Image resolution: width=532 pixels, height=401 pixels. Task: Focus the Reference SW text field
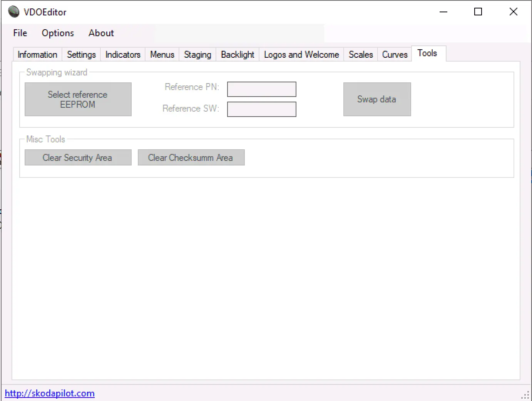pos(261,109)
